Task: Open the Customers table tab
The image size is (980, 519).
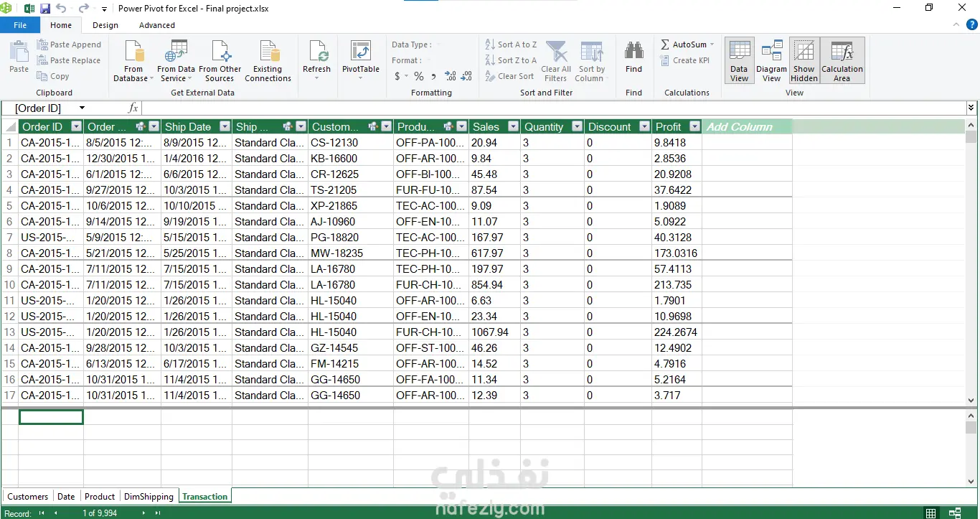Action: pyautogui.click(x=28, y=497)
